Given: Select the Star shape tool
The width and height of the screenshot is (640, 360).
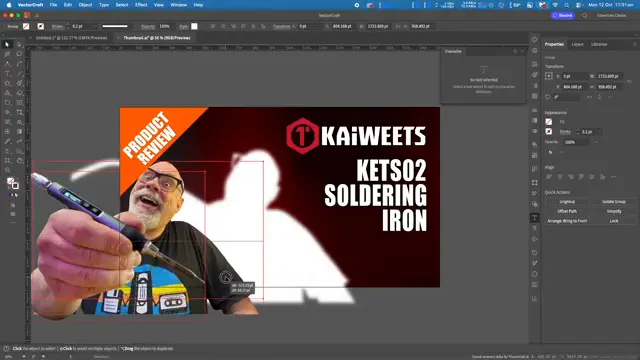Looking at the screenshot, I should (x=7, y=83).
